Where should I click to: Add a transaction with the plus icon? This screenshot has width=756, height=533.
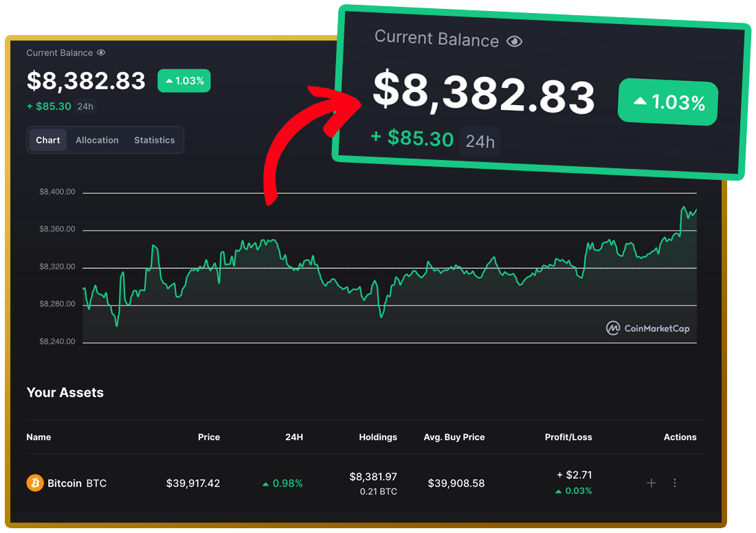652,483
